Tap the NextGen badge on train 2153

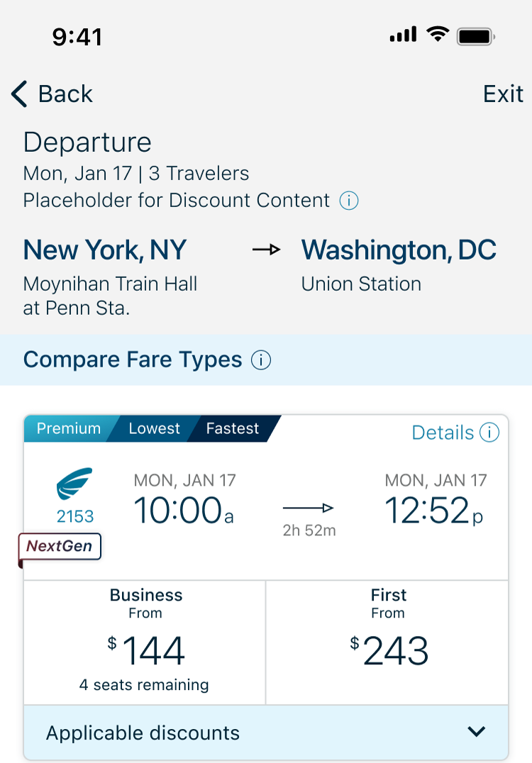[60, 547]
